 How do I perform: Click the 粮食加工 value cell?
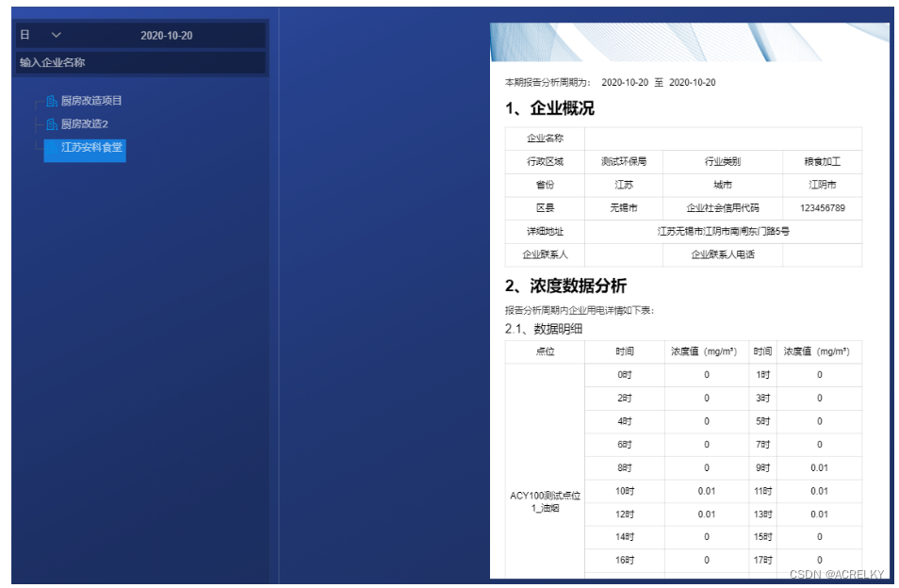click(x=822, y=162)
